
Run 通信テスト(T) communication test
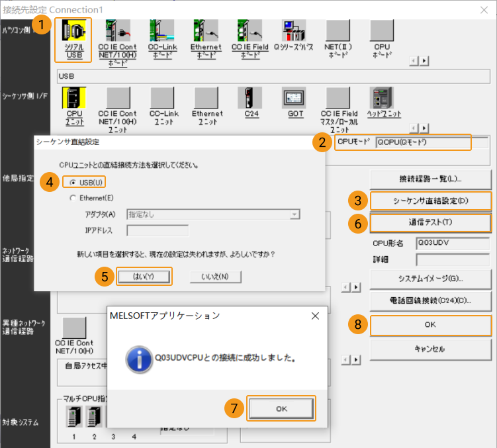coord(430,222)
